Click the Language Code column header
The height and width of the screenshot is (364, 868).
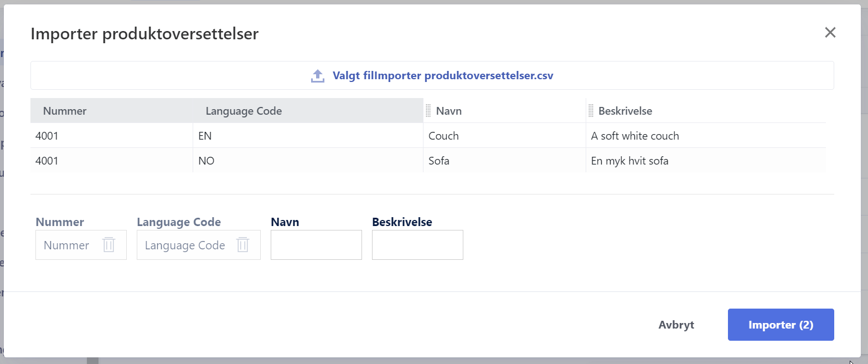pyautogui.click(x=244, y=111)
